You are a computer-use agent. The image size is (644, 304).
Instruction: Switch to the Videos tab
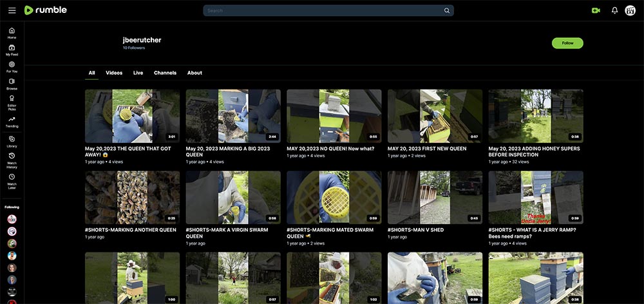pos(114,73)
